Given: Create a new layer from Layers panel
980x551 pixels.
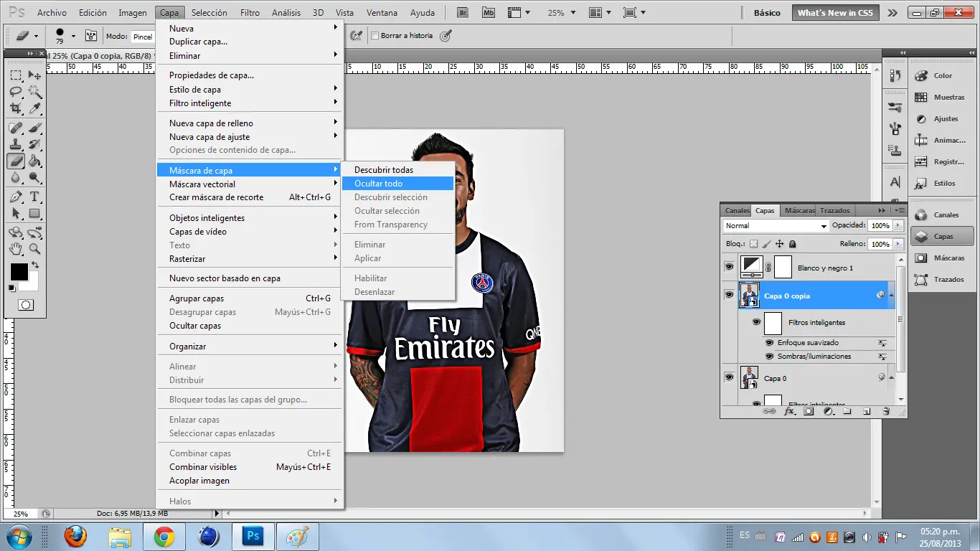Looking at the screenshot, I should [867, 411].
